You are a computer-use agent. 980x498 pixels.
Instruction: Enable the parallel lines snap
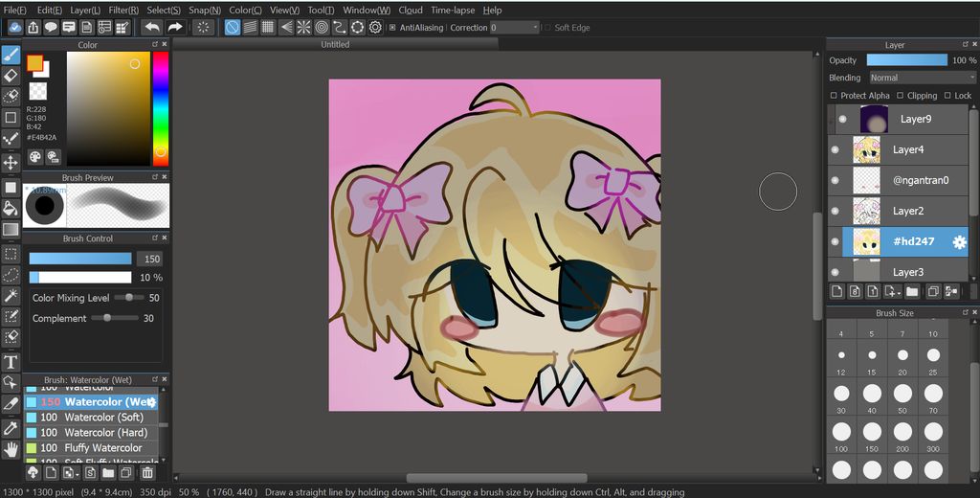click(x=250, y=28)
